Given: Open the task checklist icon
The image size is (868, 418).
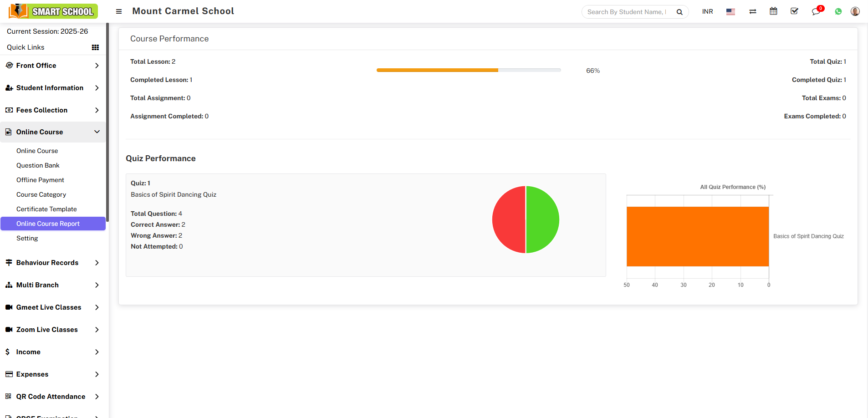Looking at the screenshot, I should 794,11.
